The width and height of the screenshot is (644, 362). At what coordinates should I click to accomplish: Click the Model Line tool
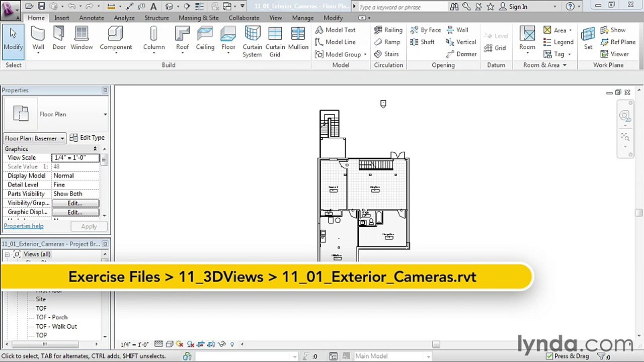(335, 42)
